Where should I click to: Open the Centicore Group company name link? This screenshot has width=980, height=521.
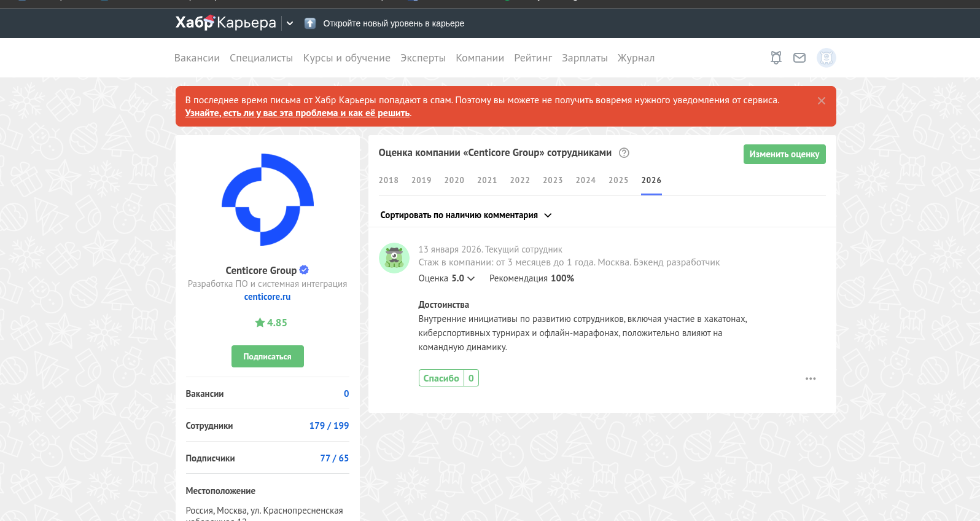[261, 270]
